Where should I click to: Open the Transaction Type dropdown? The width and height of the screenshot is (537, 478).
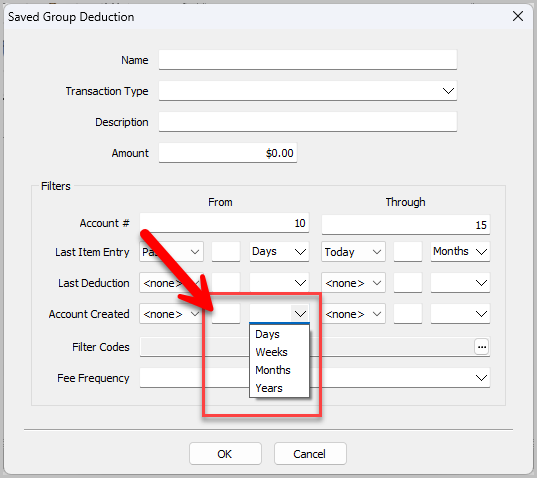pos(308,91)
